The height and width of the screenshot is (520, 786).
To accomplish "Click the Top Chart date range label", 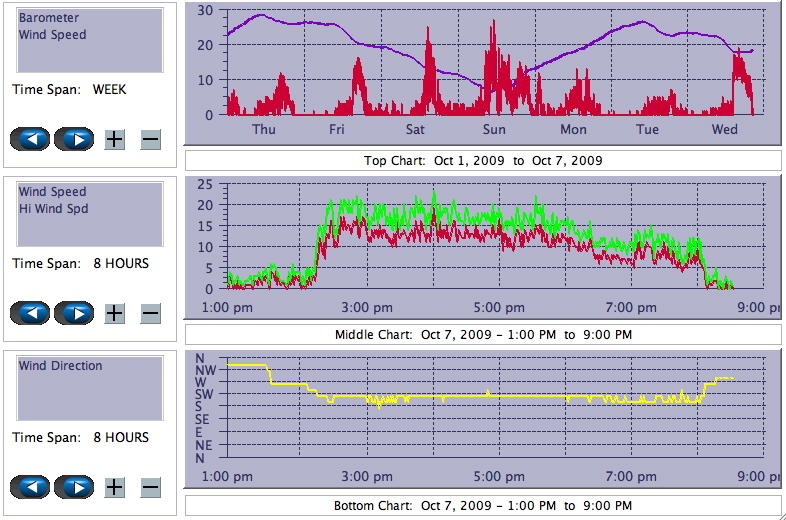I will [483, 160].
